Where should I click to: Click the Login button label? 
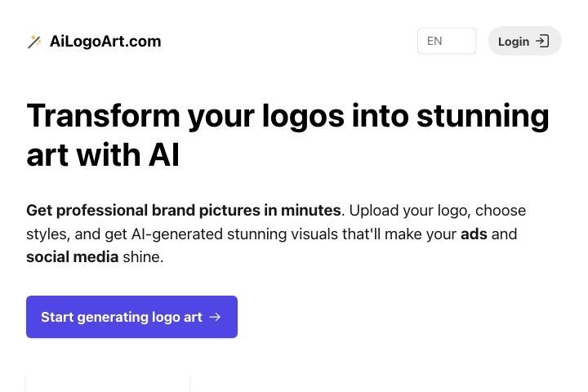[x=514, y=42]
